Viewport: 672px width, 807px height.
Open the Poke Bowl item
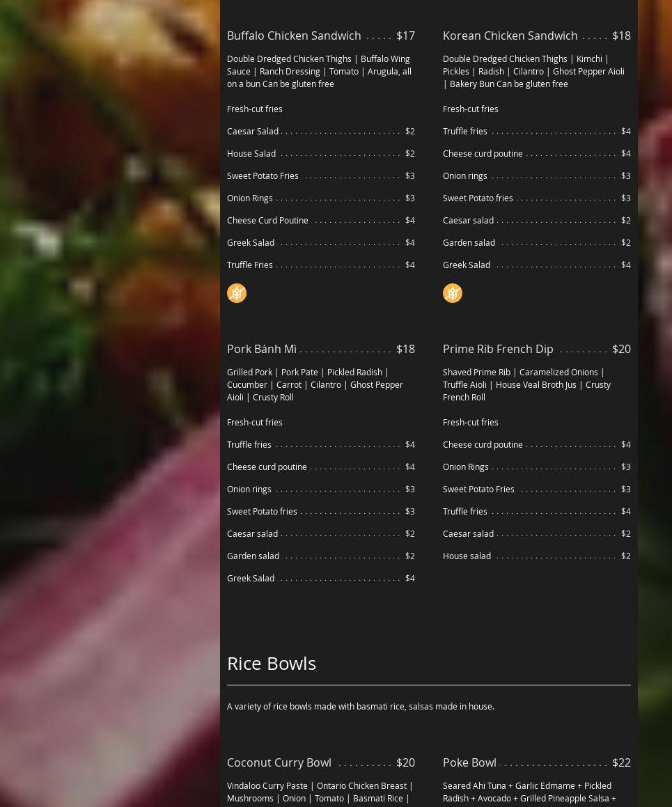469,762
